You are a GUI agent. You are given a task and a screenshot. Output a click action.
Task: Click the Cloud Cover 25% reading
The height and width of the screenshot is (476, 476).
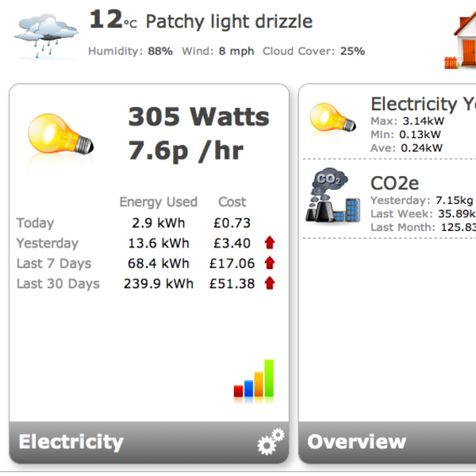pyautogui.click(x=313, y=52)
